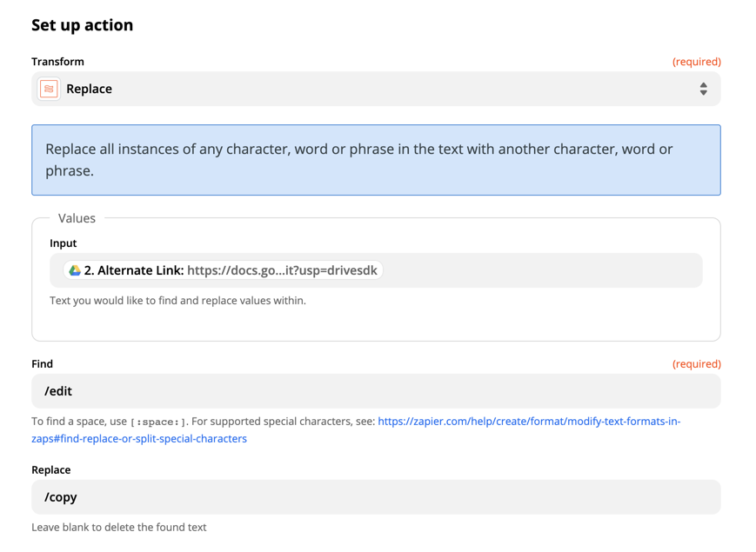Focus the Find field containing /edit
756x552 pixels.
[376, 391]
